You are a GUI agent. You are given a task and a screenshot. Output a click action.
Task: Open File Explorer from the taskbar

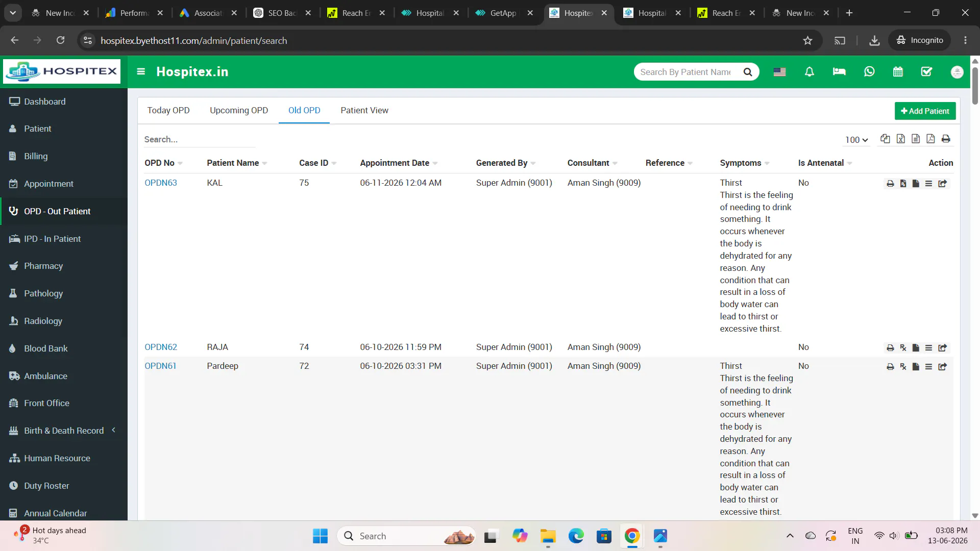click(x=548, y=536)
